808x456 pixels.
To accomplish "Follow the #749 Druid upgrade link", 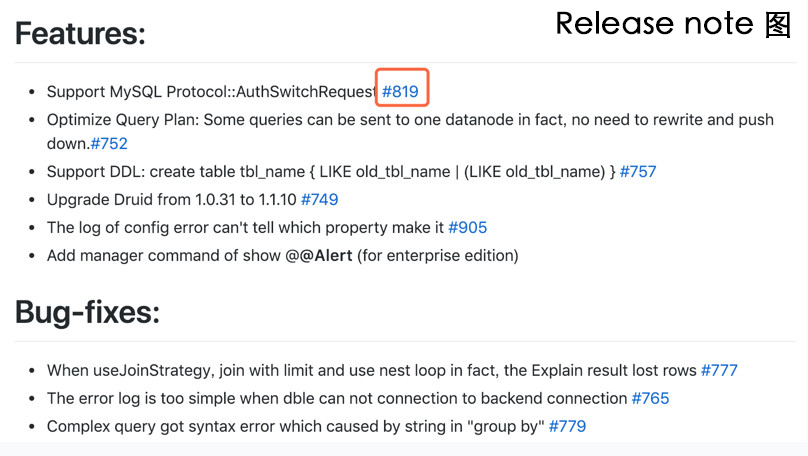I will (319, 200).
